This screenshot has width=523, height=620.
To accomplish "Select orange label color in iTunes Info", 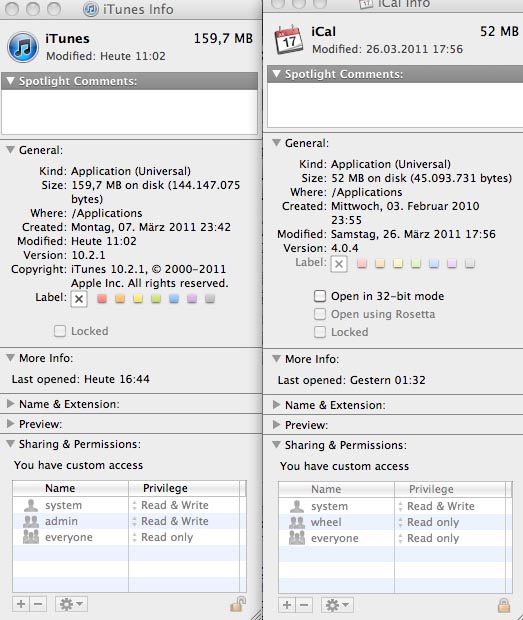I will (x=120, y=299).
